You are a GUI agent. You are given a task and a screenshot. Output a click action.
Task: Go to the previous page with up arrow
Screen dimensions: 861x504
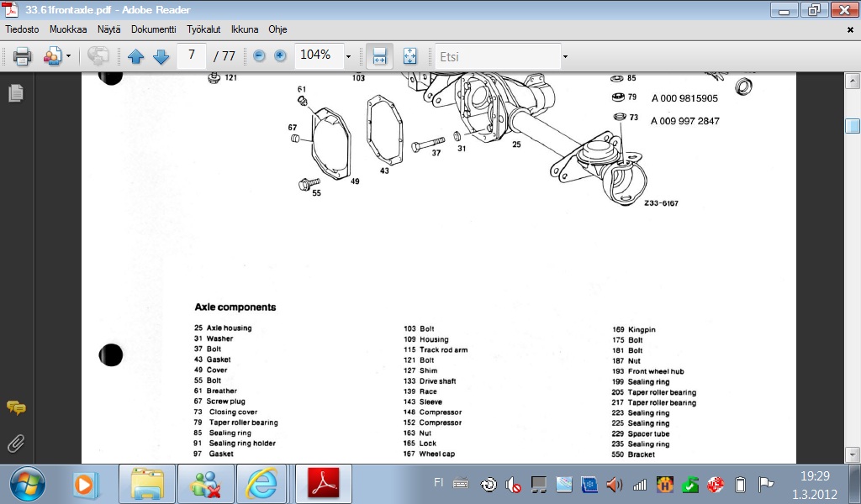click(x=136, y=56)
